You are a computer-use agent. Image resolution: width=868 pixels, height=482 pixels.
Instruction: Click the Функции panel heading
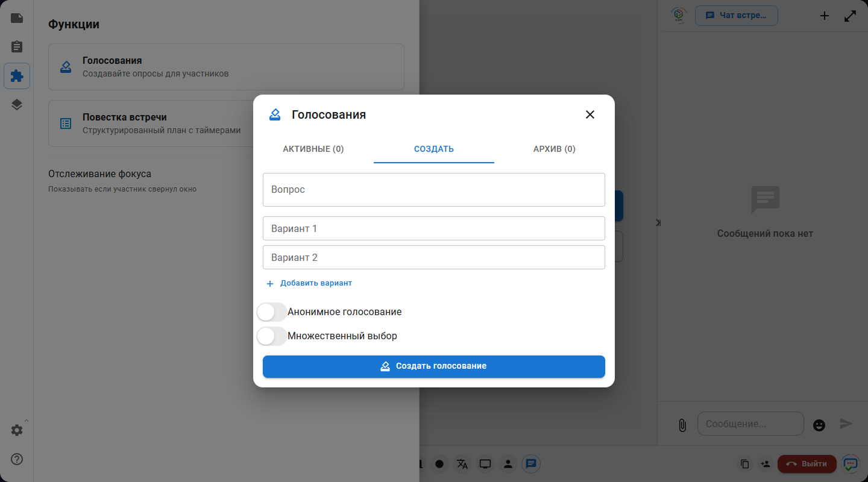[74, 25]
